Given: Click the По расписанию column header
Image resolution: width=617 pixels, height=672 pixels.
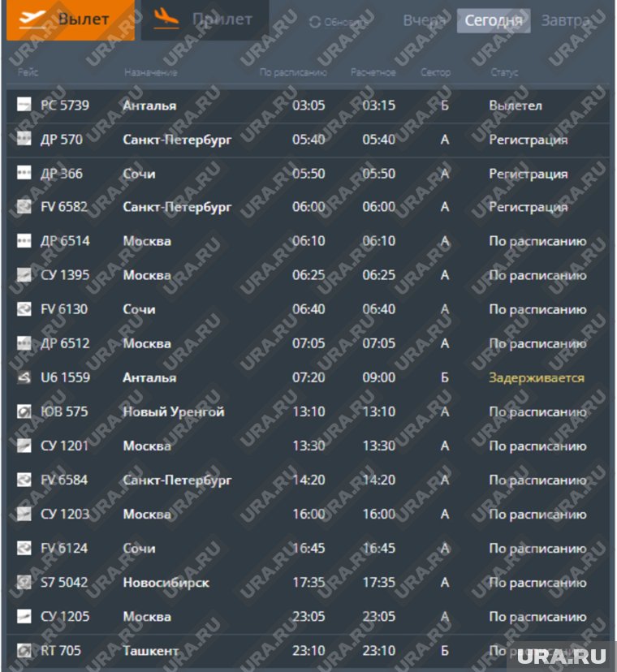Looking at the screenshot, I should coord(293,73).
